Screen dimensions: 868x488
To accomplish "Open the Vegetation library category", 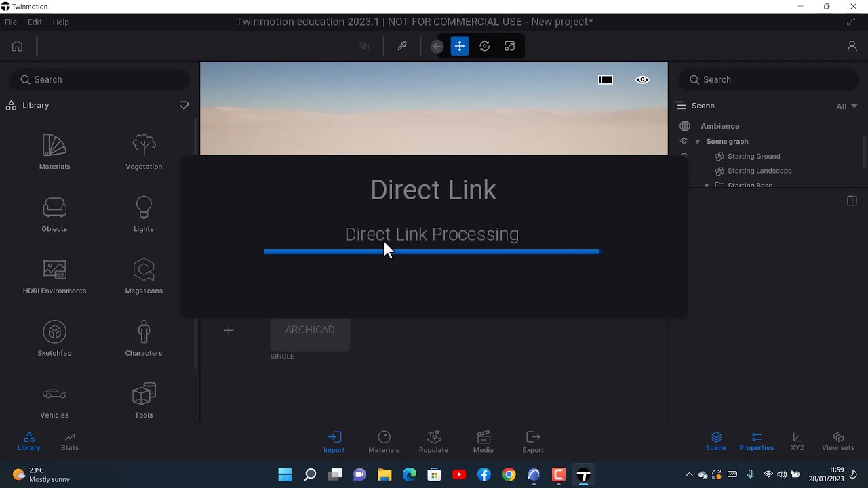I will (x=144, y=152).
